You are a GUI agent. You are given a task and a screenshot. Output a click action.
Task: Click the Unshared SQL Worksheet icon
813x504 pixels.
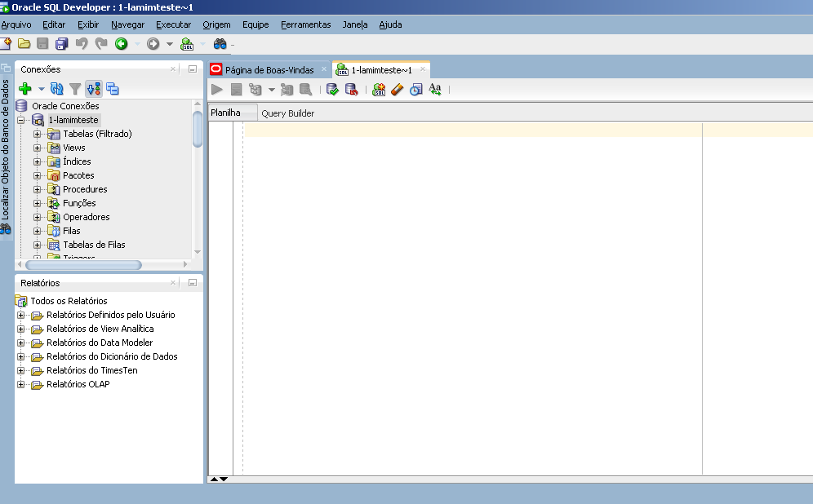(379, 90)
